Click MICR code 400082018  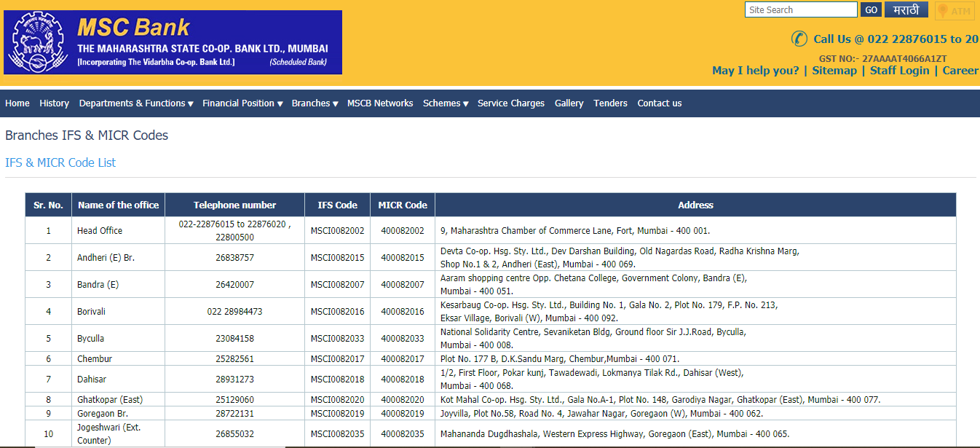point(403,380)
